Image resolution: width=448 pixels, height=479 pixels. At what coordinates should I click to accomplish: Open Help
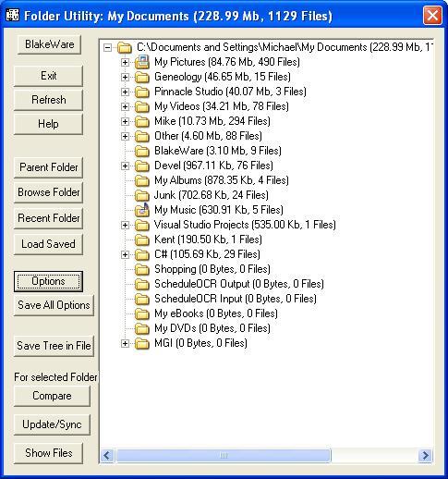[48, 124]
